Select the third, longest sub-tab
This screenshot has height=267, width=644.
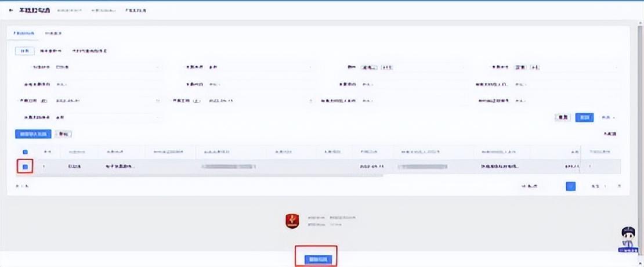pyautogui.click(x=89, y=51)
